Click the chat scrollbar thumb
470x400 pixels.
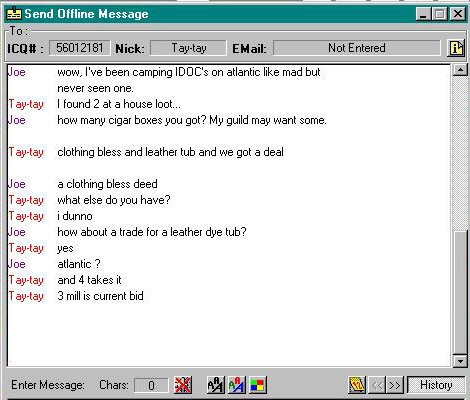460,292
